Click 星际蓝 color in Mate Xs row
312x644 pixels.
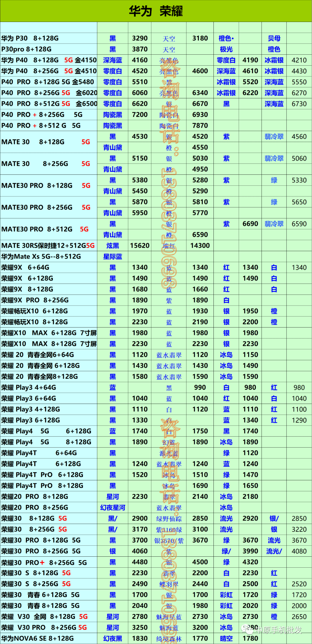tap(113, 257)
